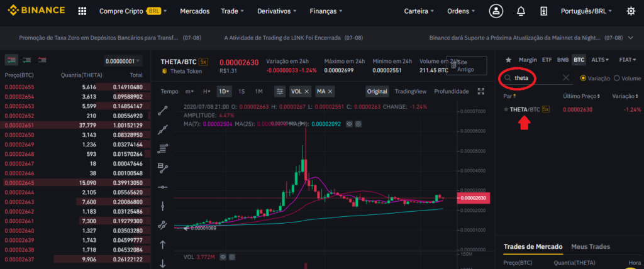This screenshot has height=269, width=644.
Task: Open the user profile icon
Action: [x=496, y=11]
